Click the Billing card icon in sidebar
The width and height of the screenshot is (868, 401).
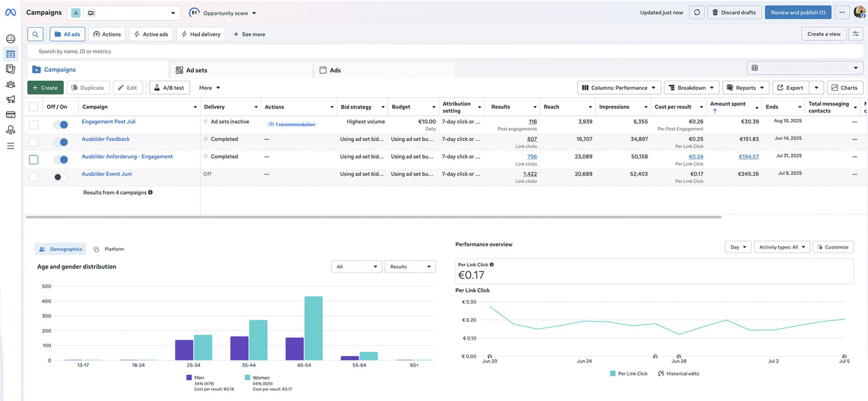tap(10, 115)
